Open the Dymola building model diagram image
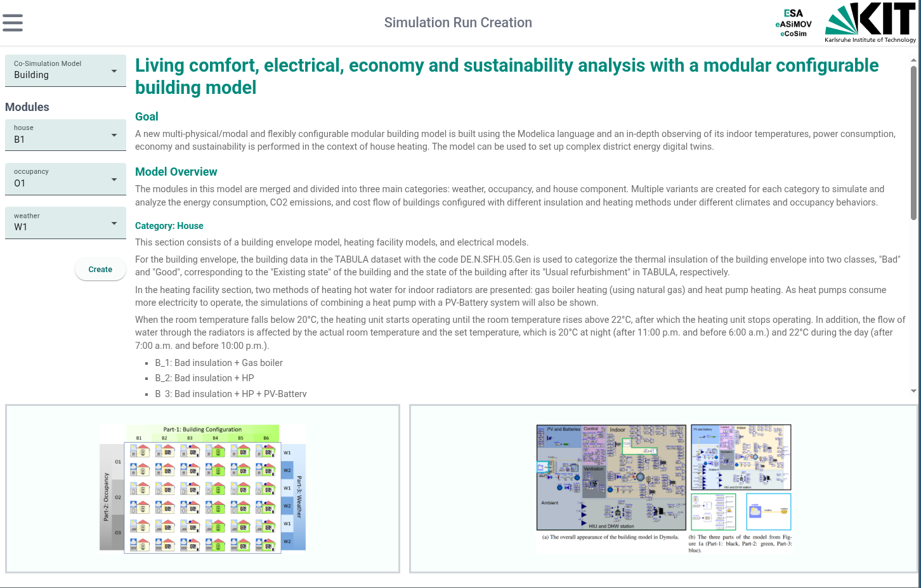Screen dimensions: 921x588 tap(664, 488)
